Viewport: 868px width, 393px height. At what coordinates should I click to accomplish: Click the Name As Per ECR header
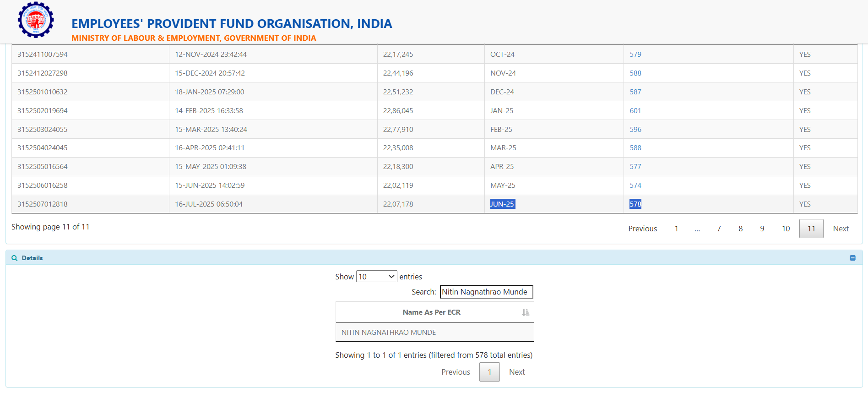click(x=431, y=312)
